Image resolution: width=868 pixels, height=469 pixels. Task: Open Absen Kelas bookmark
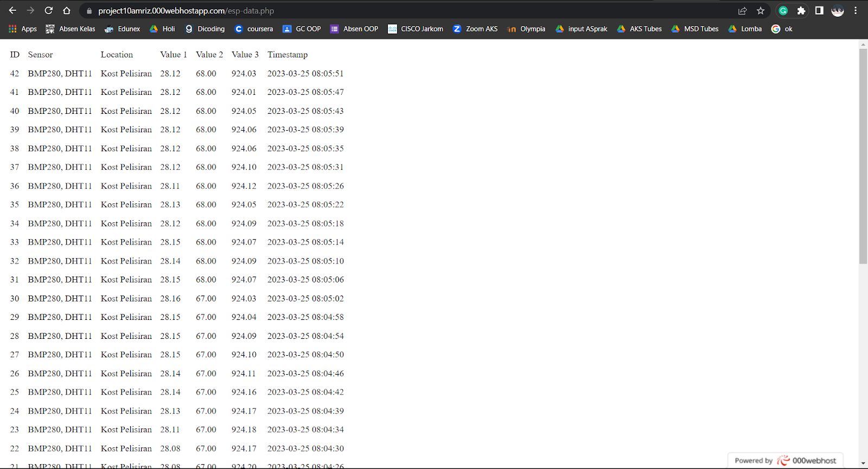[x=71, y=29]
